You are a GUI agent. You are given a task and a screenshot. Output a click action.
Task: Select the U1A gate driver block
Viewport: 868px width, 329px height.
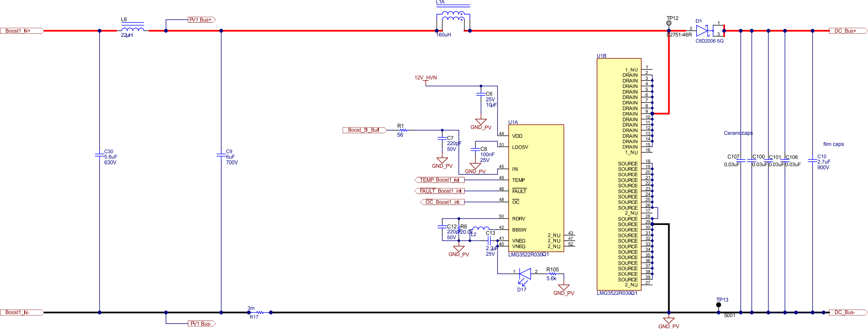click(536, 188)
